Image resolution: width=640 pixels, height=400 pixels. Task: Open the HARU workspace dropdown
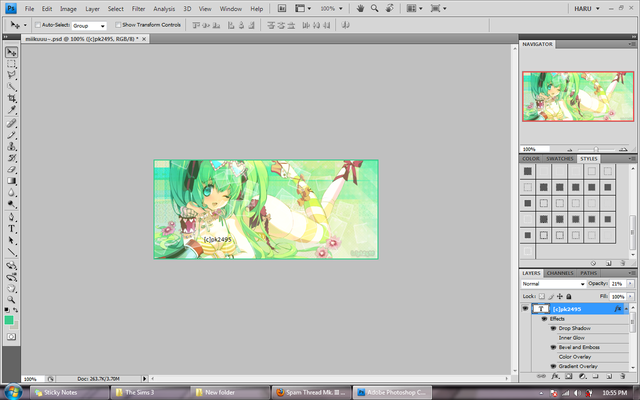coord(587,8)
